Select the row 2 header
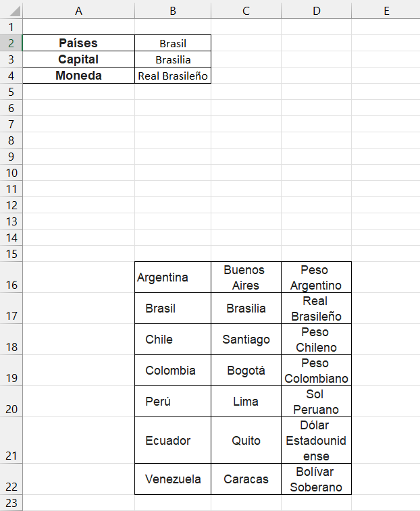420x511 pixels. point(11,43)
